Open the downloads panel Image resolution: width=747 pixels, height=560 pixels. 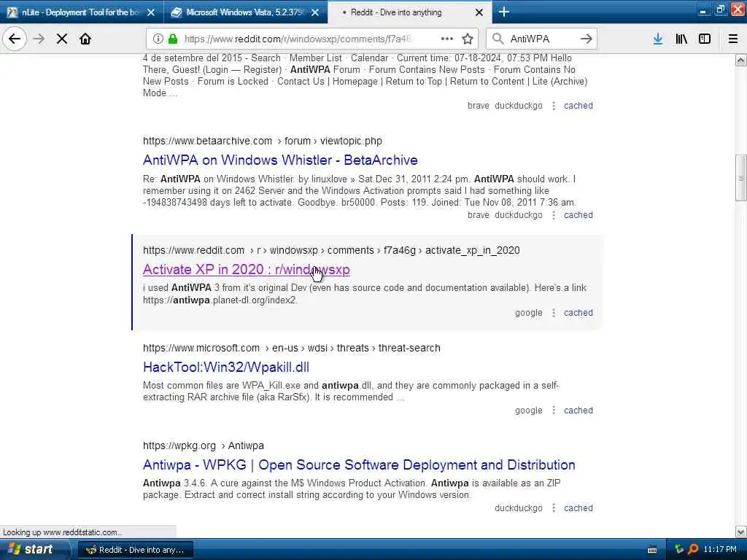click(658, 39)
